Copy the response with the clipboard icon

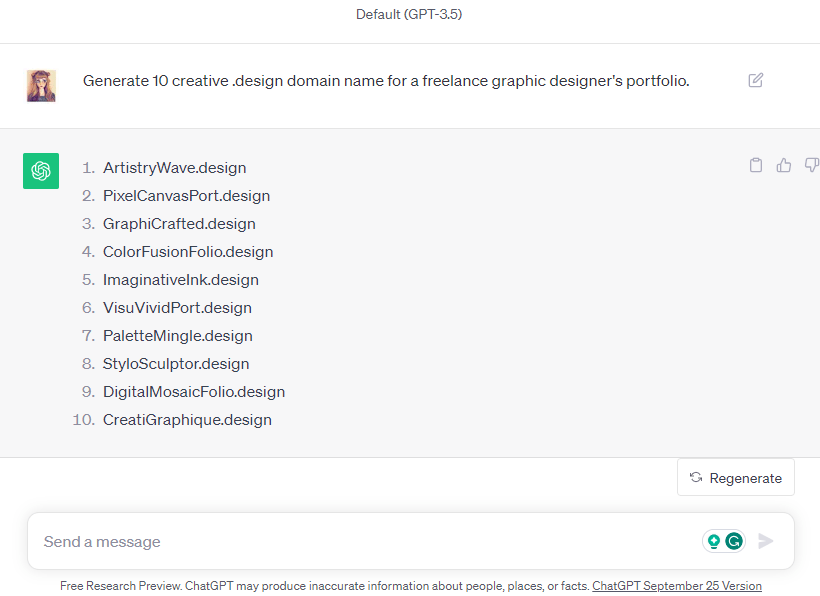[756, 165]
